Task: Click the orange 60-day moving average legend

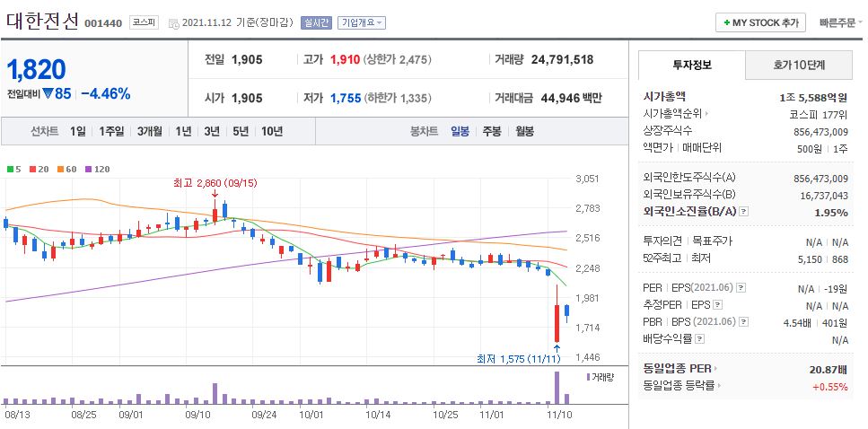Action: tap(67, 170)
